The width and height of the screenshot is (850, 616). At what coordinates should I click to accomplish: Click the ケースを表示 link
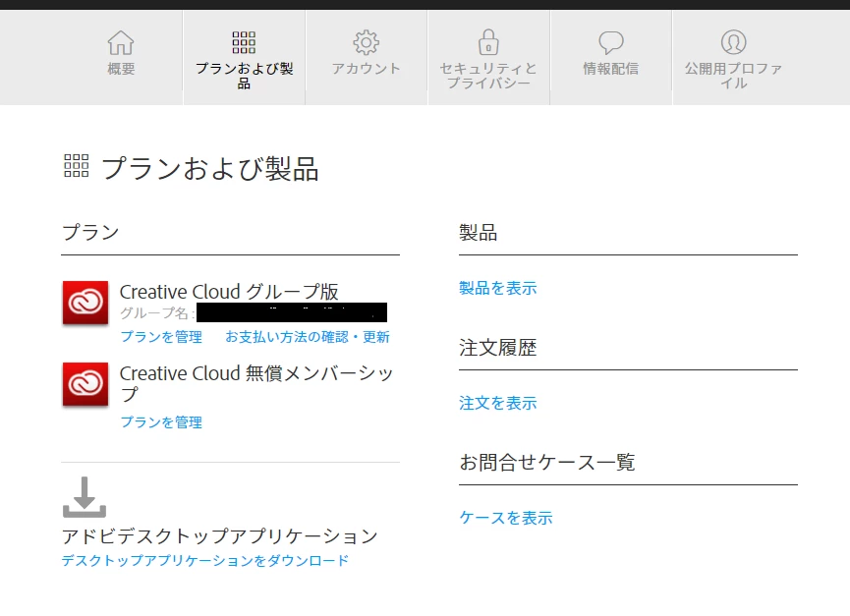[506, 518]
